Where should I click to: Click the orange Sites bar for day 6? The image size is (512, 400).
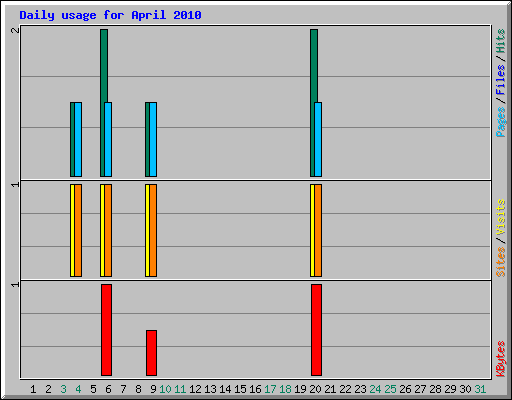(x=108, y=230)
